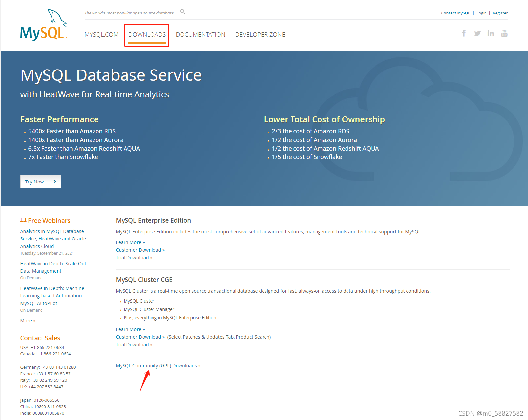Image resolution: width=528 pixels, height=420 pixels.
Task: Open the MySQL Twitter icon
Action: pos(477,33)
